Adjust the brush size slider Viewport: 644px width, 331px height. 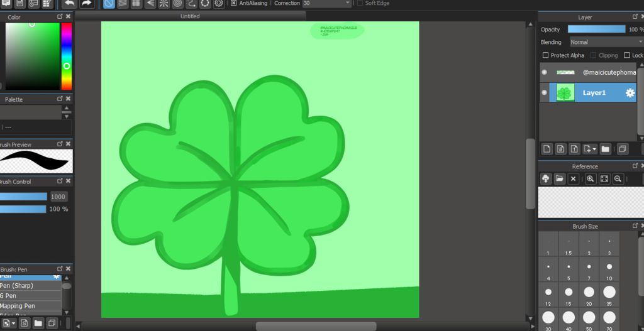pyautogui.click(x=23, y=197)
